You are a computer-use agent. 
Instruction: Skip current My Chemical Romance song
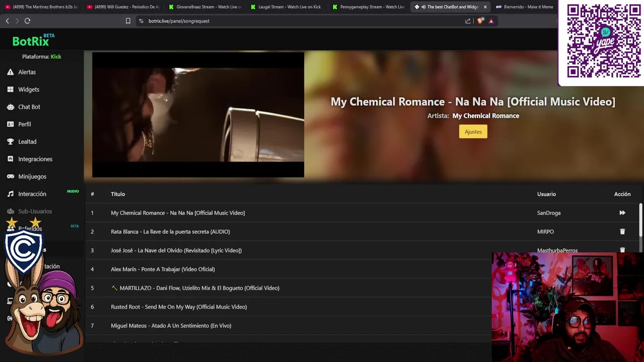click(x=622, y=213)
